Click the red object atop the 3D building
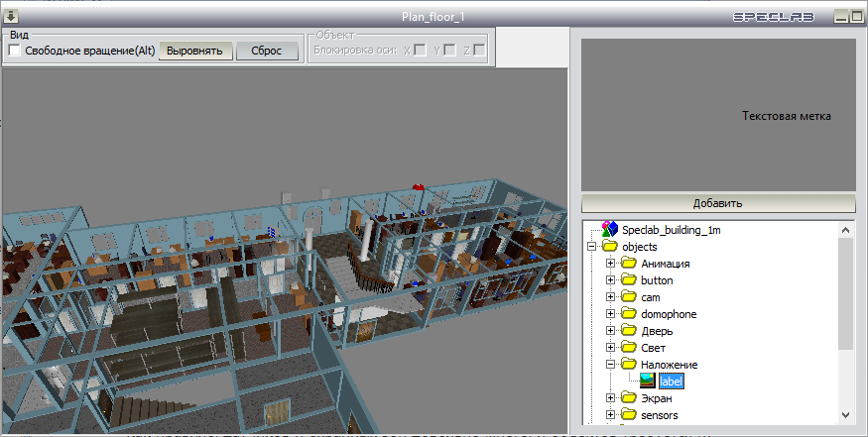The height and width of the screenshot is (437, 868). coord(419,187)
